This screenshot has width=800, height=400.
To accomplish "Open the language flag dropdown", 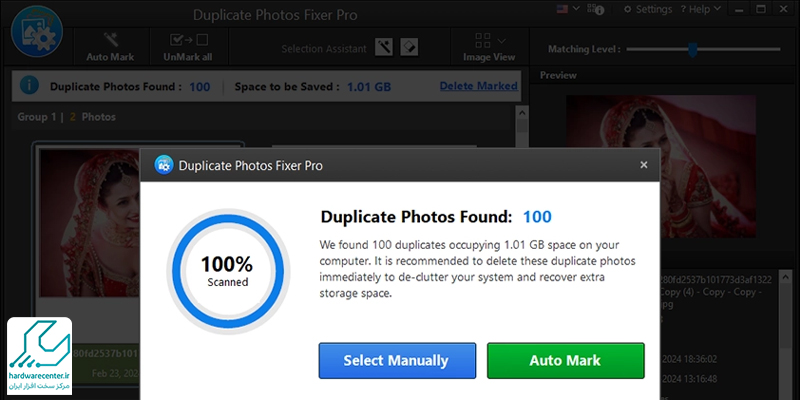I will 568,9.
